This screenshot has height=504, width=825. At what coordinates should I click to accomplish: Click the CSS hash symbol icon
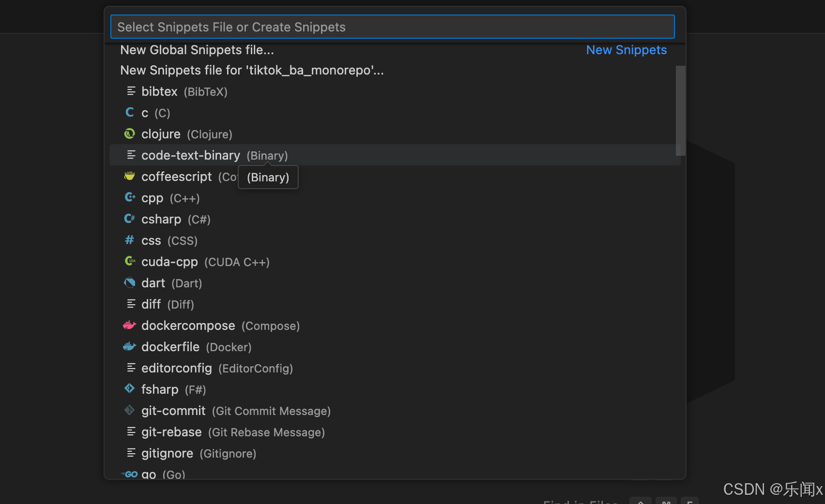[130, 240]
